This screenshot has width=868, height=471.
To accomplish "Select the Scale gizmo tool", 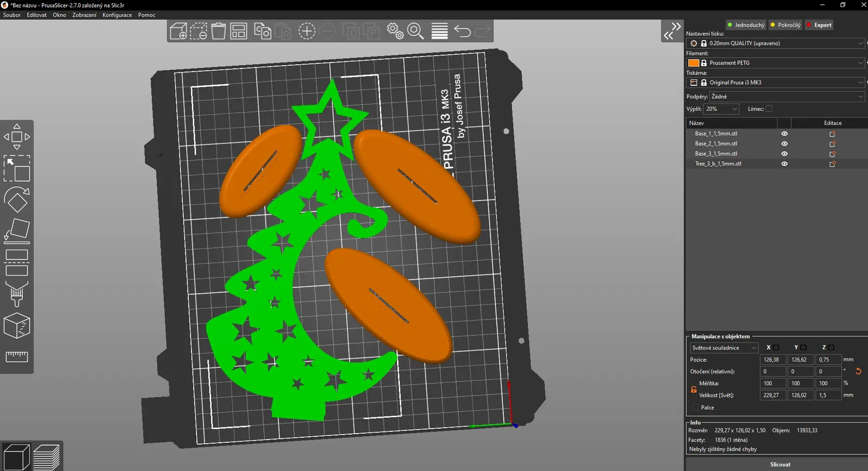I will pyautogui.click(x=17, y=168).
